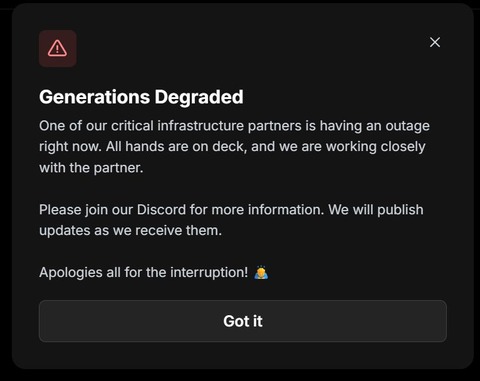The height and width of the screenshot is (381, 480).
Task: Click the text updates as we receive them
Action: click(x=130, y=231)
